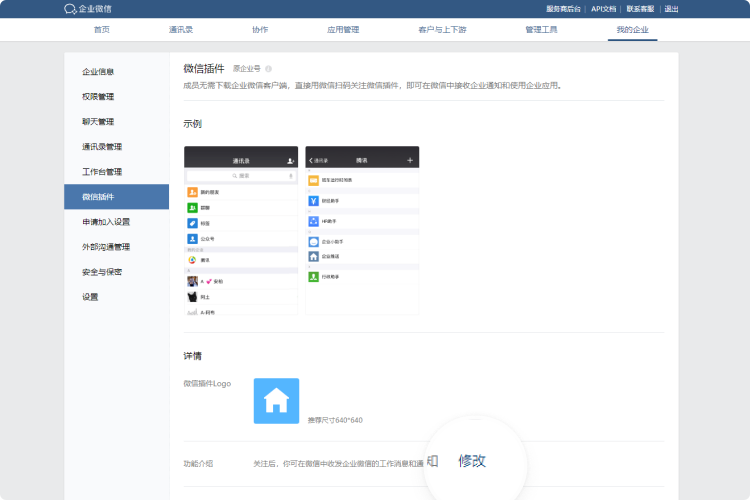Screen dimensions: 750x500
Task: Click the blue house plugin logo
Action: (276, 401)
